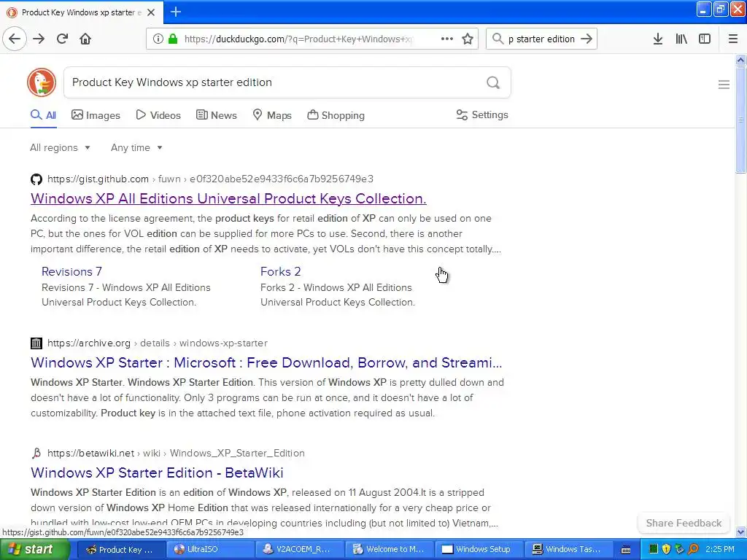Open Windows XP Starter Edition BetaWiki result

coord(157,472)
